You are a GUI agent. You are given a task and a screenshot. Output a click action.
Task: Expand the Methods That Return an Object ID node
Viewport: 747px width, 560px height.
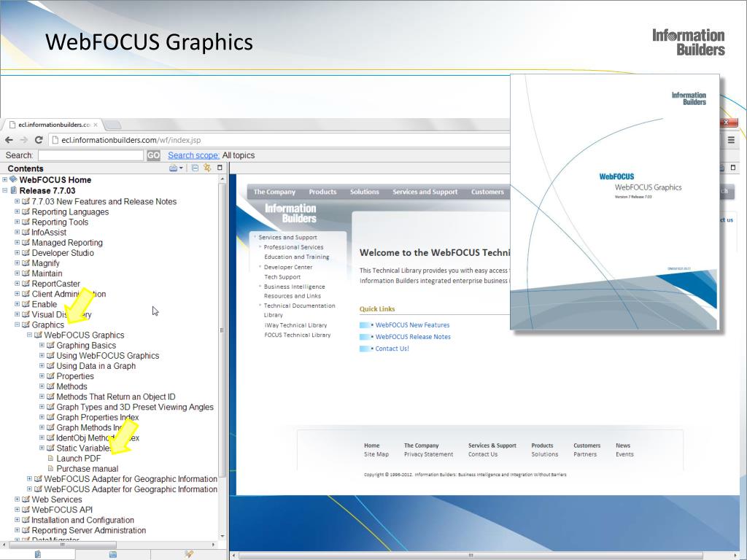42,396
